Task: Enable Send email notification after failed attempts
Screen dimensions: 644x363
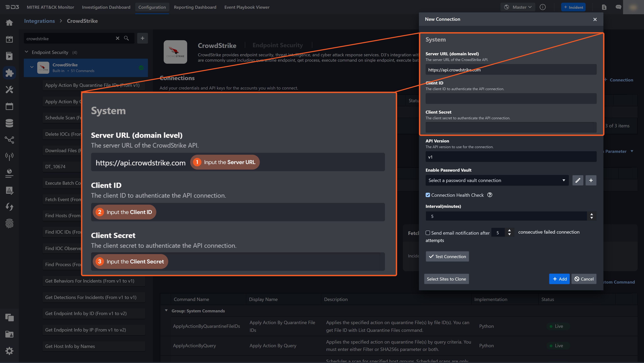Action: tap(428, 233)
